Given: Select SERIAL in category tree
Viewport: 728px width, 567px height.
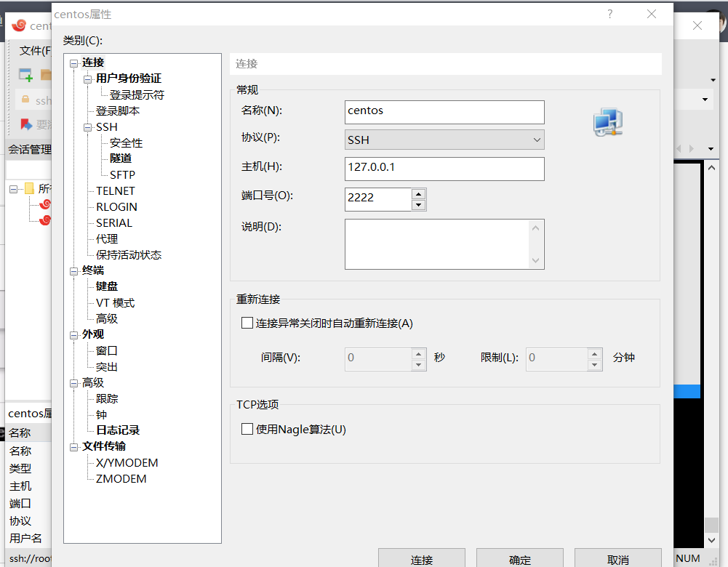Looking at the screenshot, I should click(114, 222).
